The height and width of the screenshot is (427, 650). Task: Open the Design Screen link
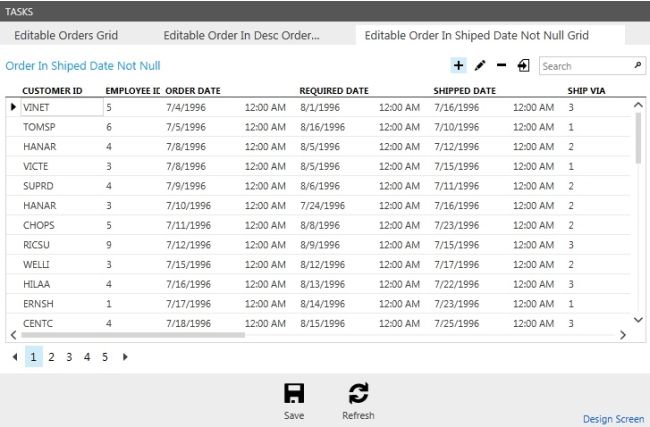point(614,419)
